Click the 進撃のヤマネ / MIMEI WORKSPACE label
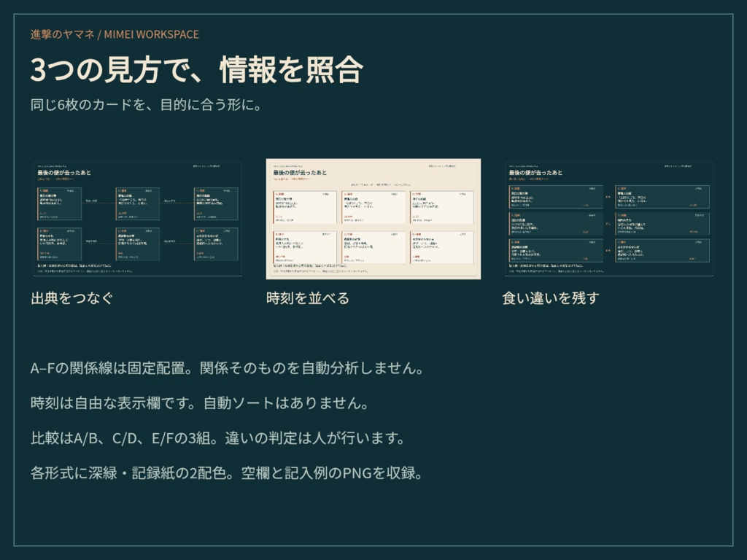 click(x=115, y=34)
